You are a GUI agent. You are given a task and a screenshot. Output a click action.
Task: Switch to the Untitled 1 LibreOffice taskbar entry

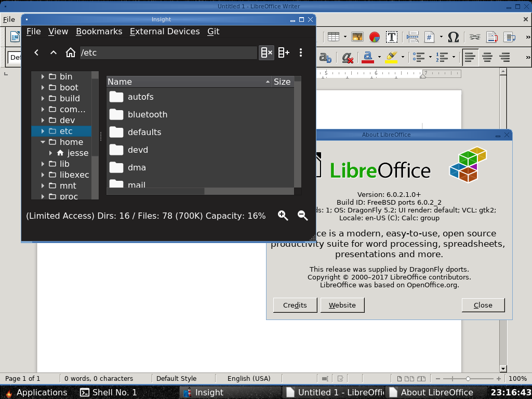tap(335, 393)
